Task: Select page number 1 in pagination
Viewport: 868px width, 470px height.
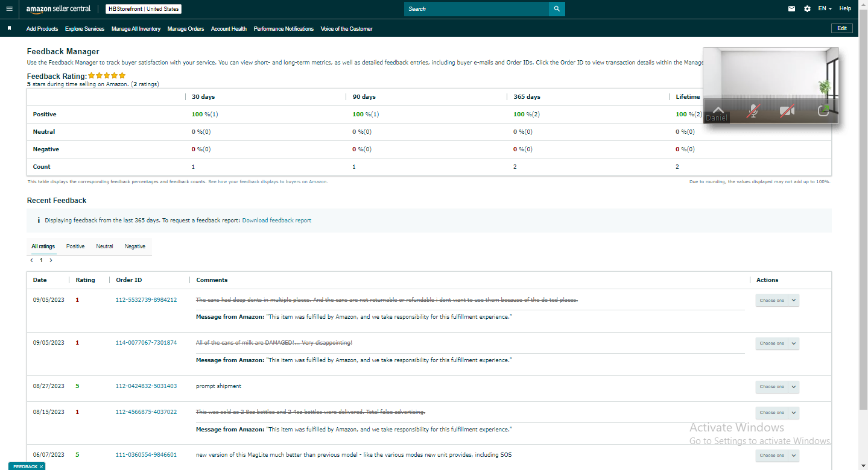Action: point(41,260)
